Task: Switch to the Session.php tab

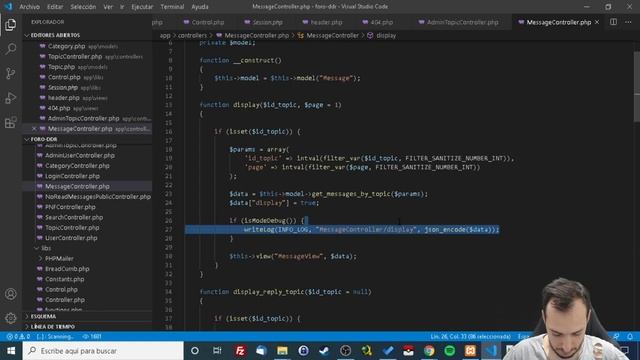Action: click(264, 22)
